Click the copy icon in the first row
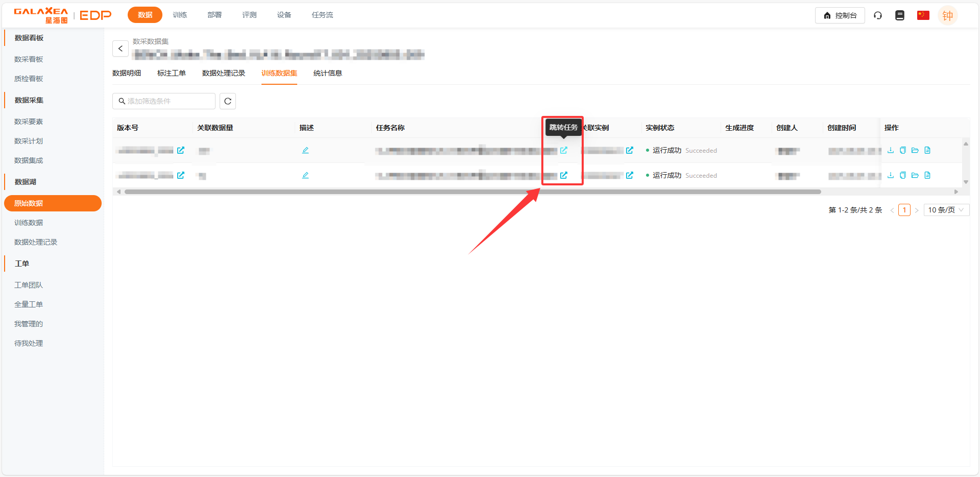 click(903, 150)
